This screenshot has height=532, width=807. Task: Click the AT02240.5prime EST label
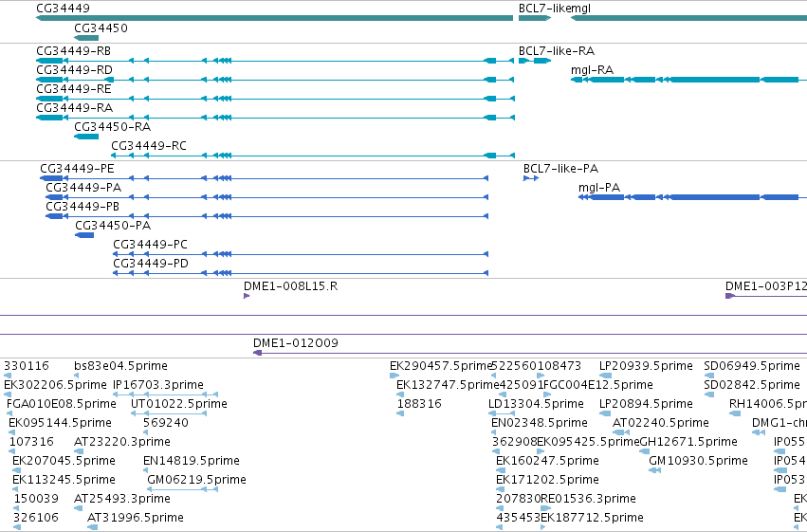[x=661, y=423]
